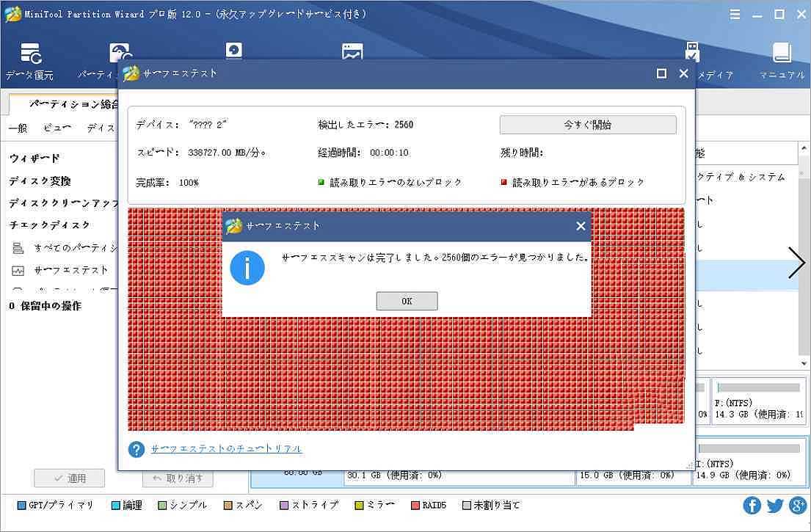Click the info icon in the completion dialog
This screenshot has height=532, width=811.
pos(247,268)
